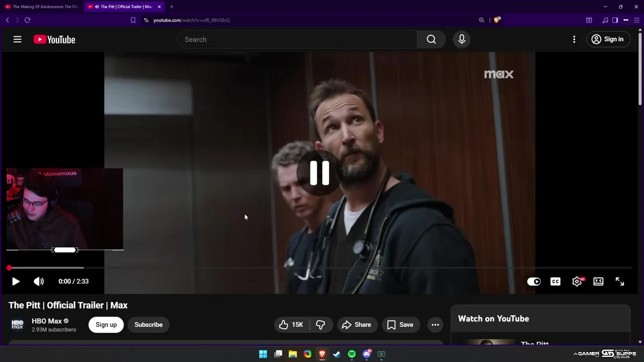This screenshot has height=362, width=644.
Task: Click the search magnifier button
Action: click(431, 39)
